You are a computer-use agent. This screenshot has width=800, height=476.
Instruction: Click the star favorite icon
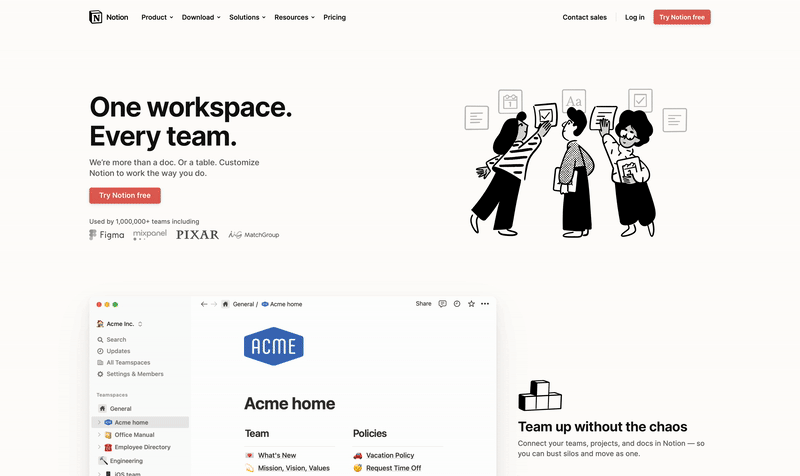click(471, 304)
